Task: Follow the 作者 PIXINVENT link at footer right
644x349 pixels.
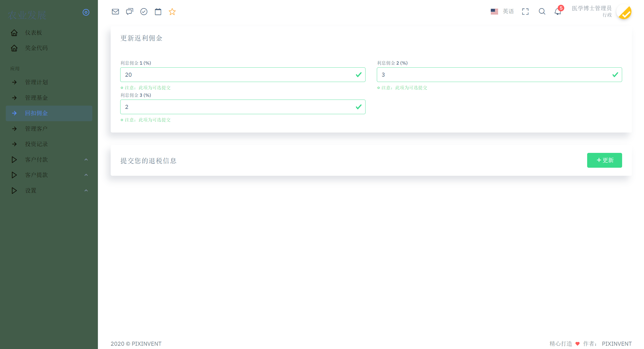Action: pyautogui.click(x=617, y=344)
